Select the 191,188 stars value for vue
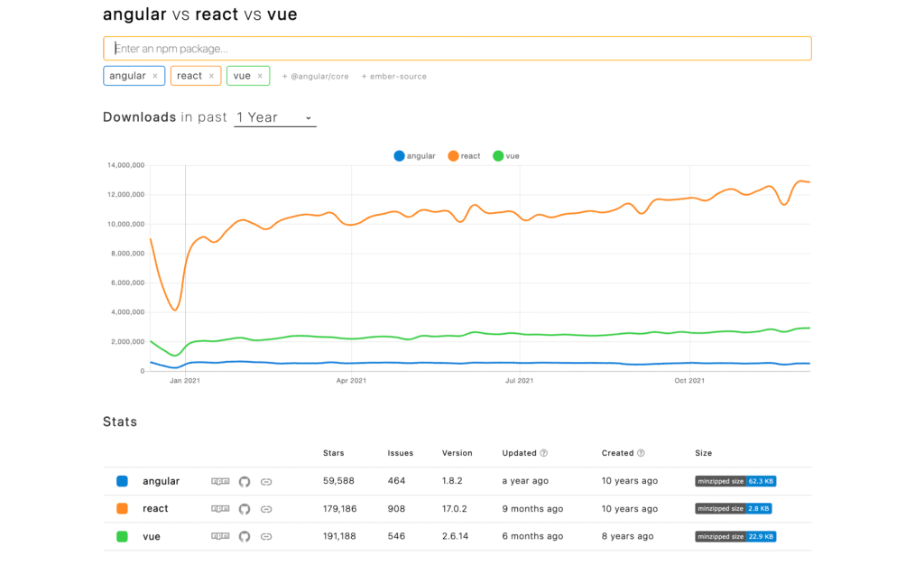This screenshot has width=924, height=565. (339, 536)
